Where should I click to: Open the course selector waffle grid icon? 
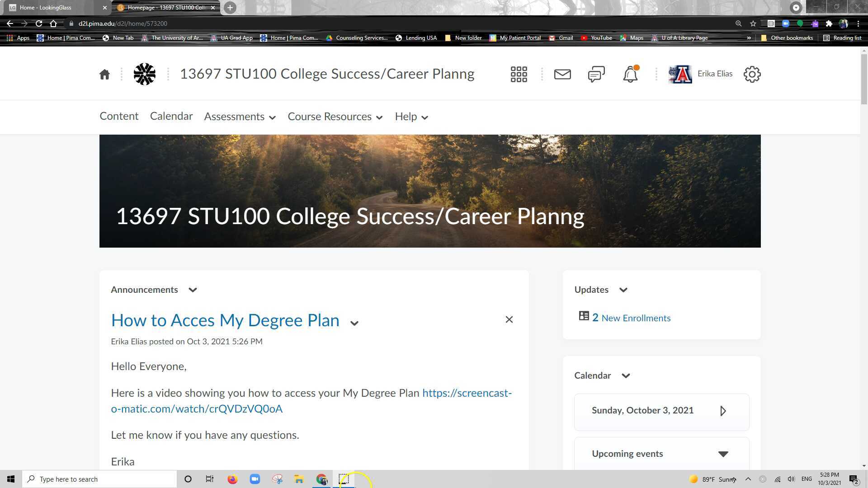pos(519,74)
